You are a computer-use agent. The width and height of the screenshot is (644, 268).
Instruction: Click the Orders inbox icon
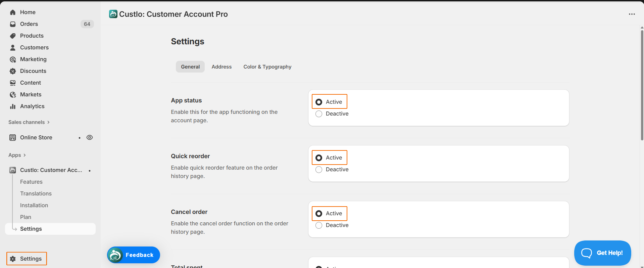point(13,24)
